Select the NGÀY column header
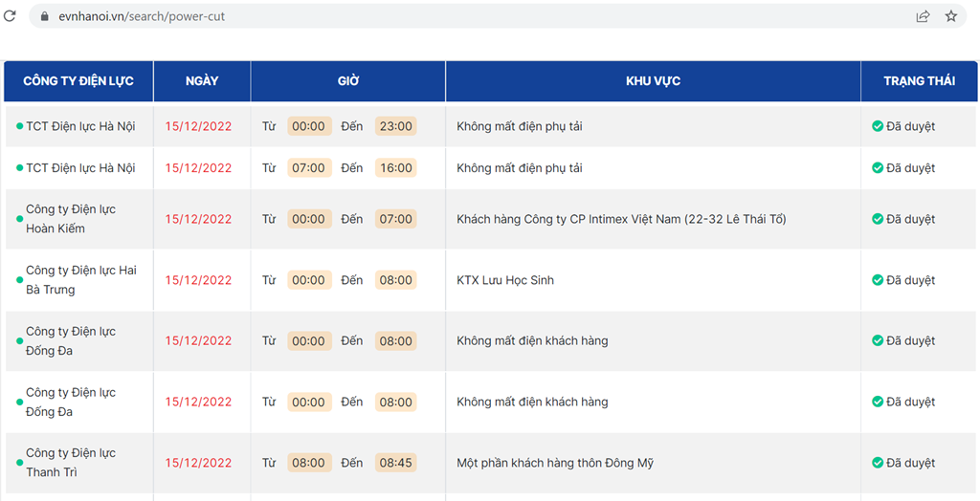The image size is (980, 501). [202, 81]
